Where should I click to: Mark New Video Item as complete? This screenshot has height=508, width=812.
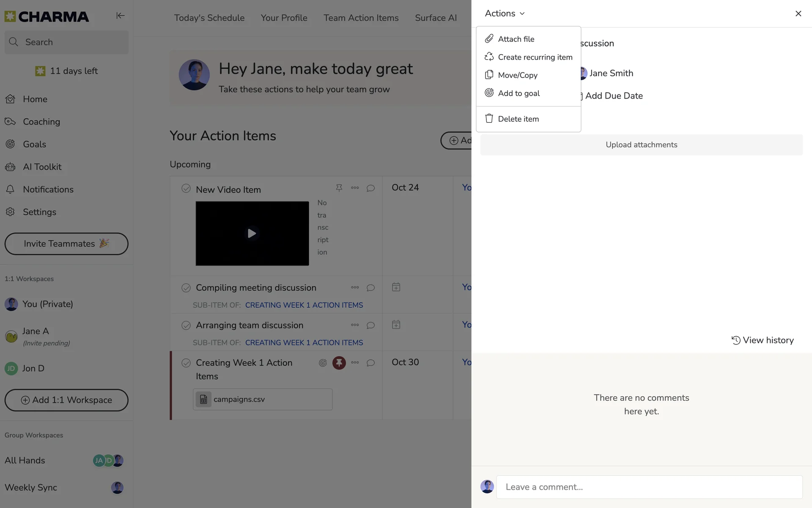tap(186, 188)
